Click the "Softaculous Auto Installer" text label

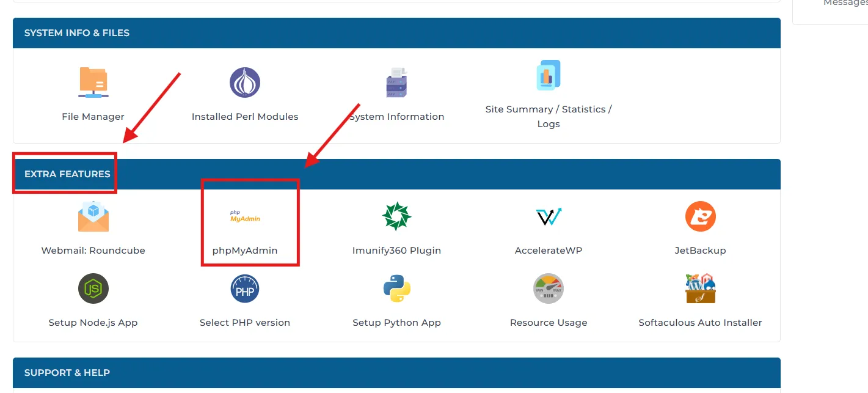point(700,323)
